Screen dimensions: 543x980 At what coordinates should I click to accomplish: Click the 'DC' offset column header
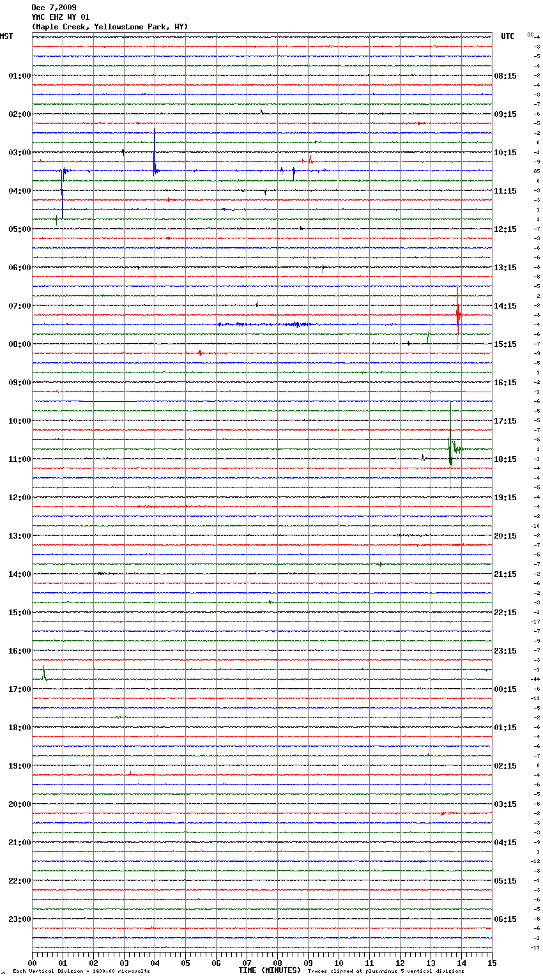530,34
